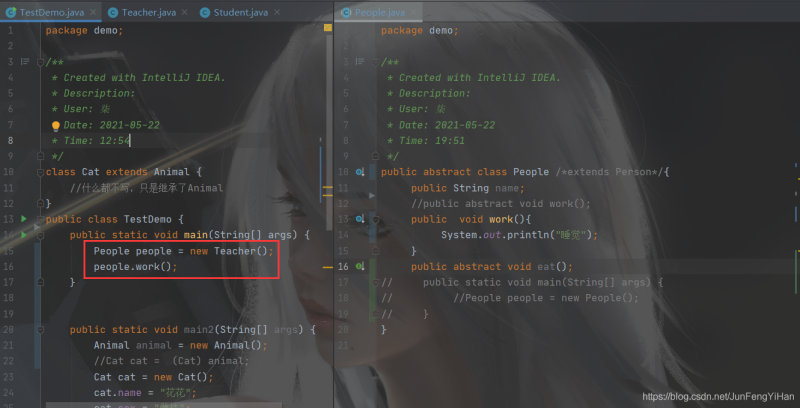Click '//People people = new People();' comment line

pos(546,298)
